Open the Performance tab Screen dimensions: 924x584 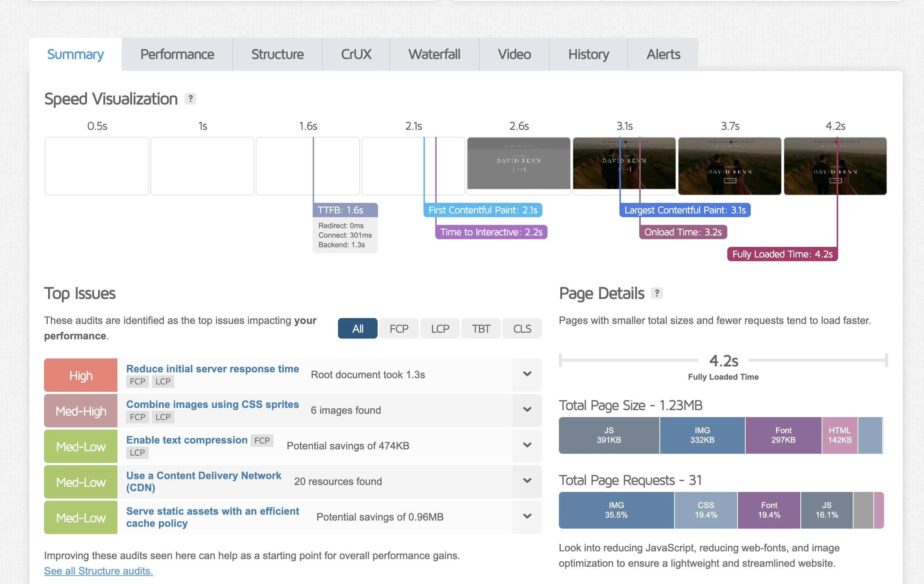click(x=177, y=54)
